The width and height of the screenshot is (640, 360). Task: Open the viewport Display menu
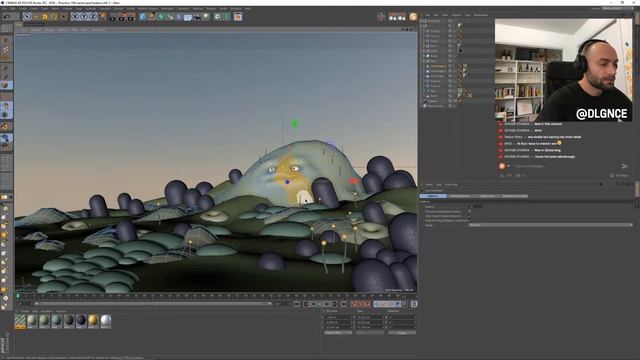coord(49,29)
